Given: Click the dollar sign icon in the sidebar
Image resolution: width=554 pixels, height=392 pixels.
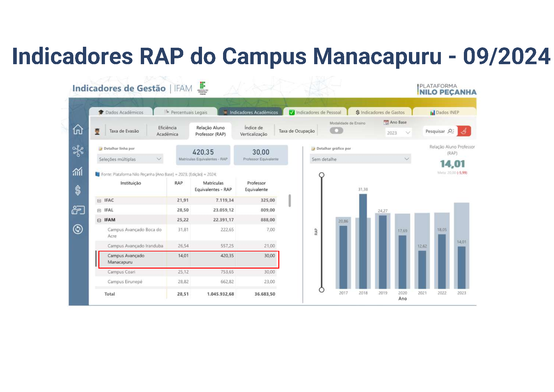Looking at the screenshot, I should tap(78, 190).
